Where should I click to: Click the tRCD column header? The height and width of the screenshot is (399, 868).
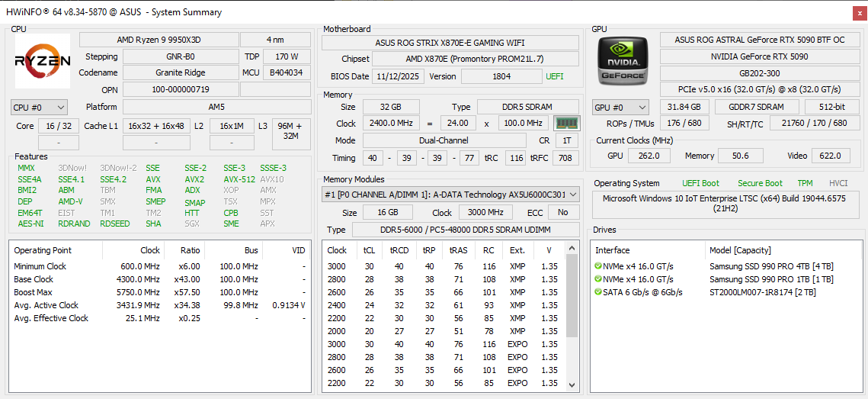point(399,250)
